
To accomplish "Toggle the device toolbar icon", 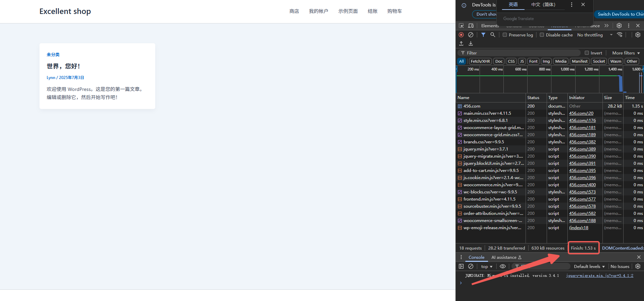I will coord(471,26).
